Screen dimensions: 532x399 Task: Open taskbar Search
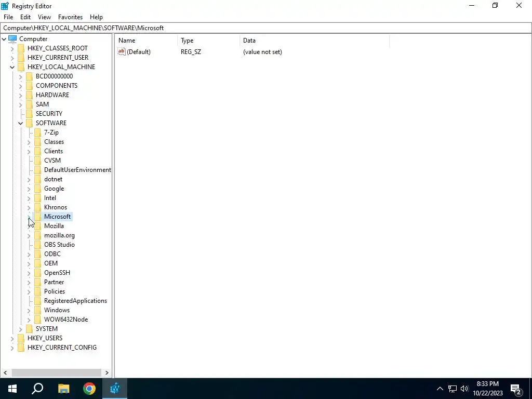click(x=37, y=389)
